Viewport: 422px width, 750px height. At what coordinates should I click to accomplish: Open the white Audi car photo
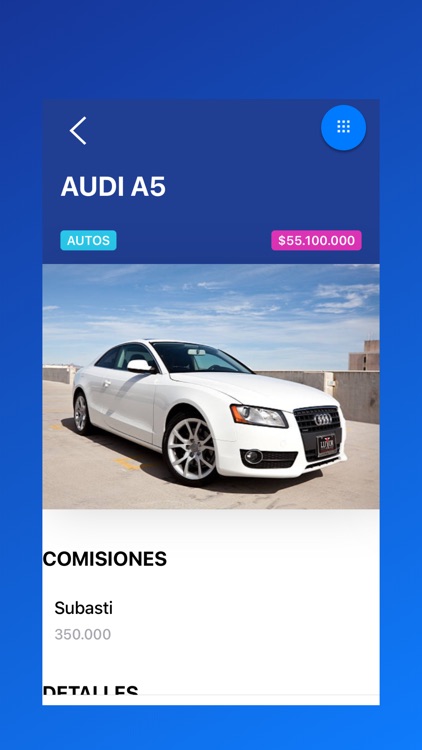211,386
